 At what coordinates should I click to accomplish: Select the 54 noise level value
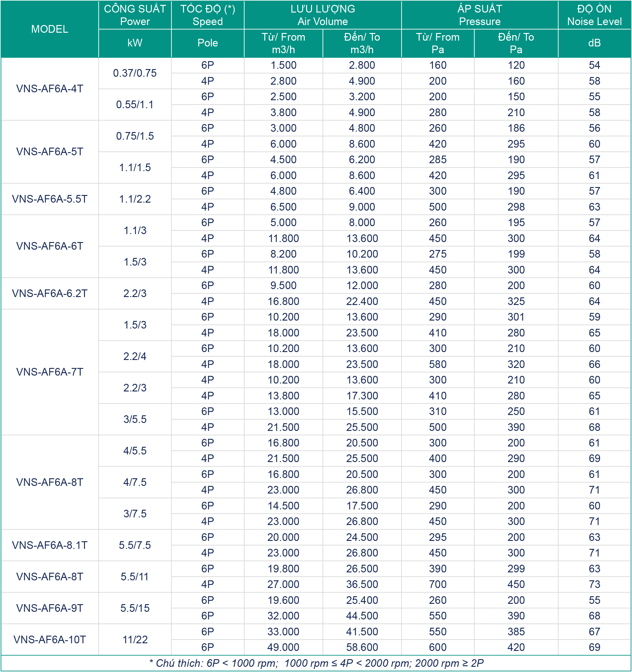tap(594, 65)
